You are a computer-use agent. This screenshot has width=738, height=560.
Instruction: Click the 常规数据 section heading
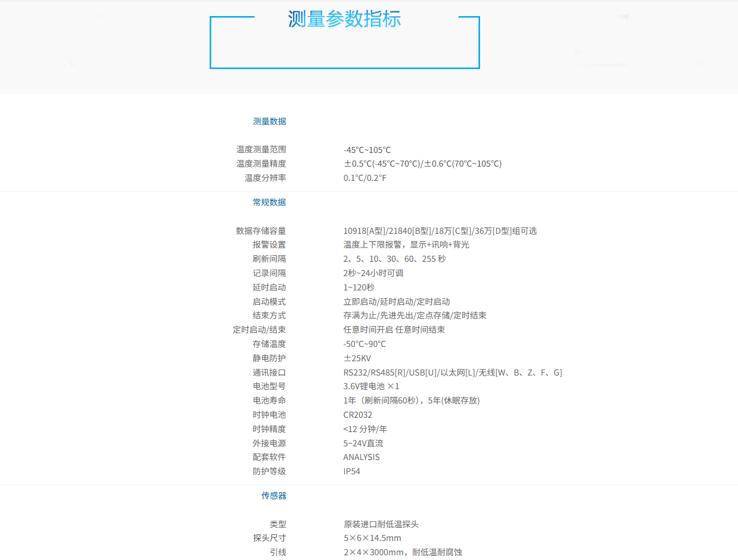269,202
